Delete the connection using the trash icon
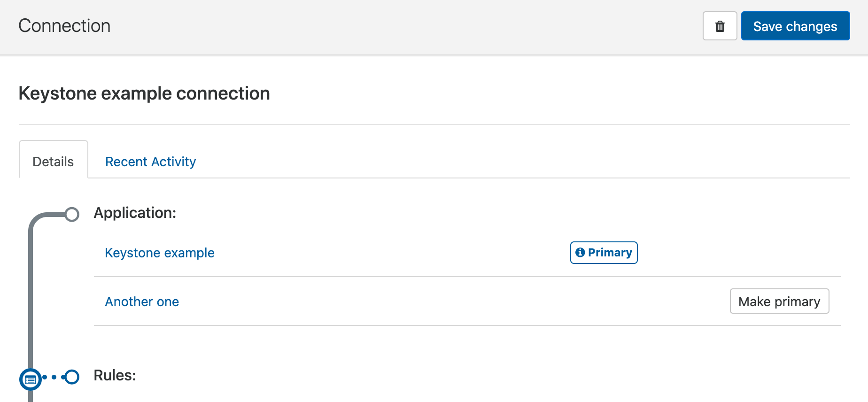 point(720,26)
